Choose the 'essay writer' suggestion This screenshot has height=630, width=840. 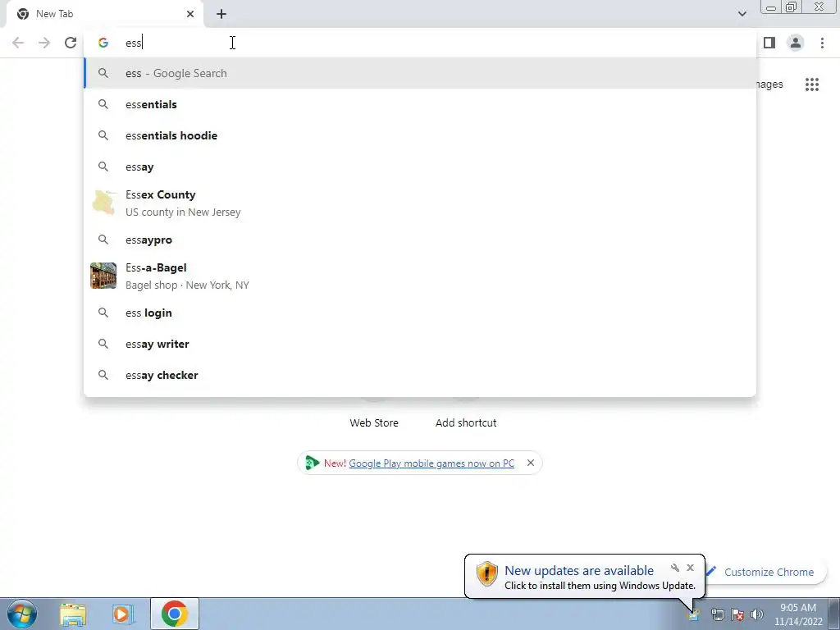tap(420, 344)
